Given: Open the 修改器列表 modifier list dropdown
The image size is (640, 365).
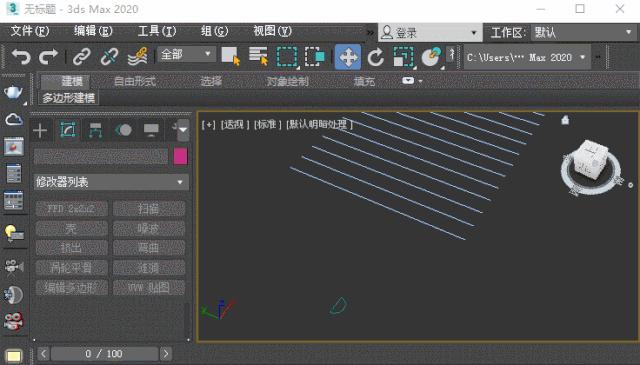Looking at the screenshot, I should 111,182.
